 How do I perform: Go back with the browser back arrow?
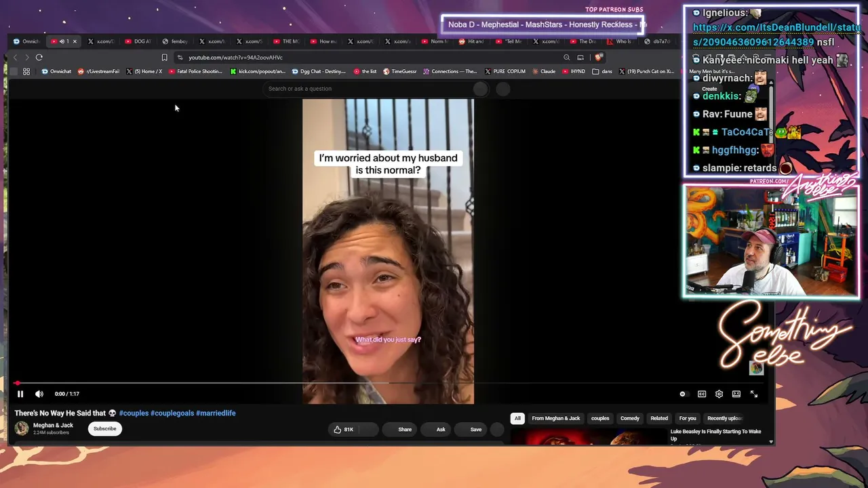click(15, 58)
